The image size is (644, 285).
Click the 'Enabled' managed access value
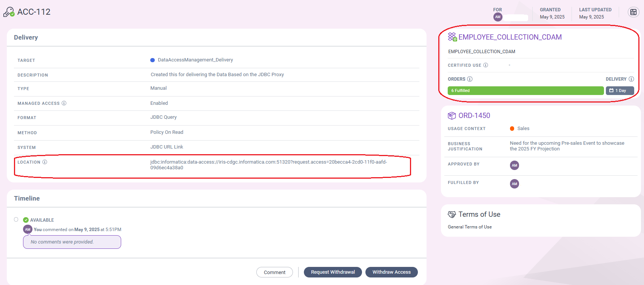coord(159,103)
